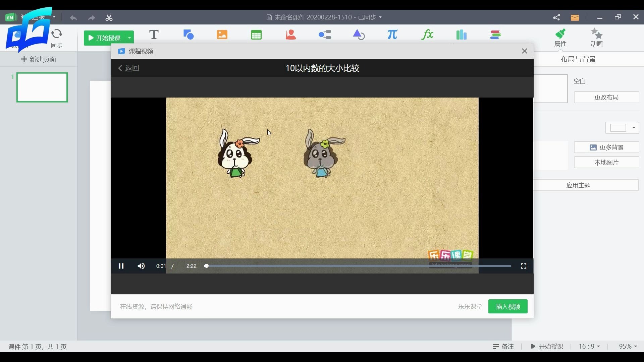Open the fx function tool
Screen dimensions: 644x362
pos(427,35)
